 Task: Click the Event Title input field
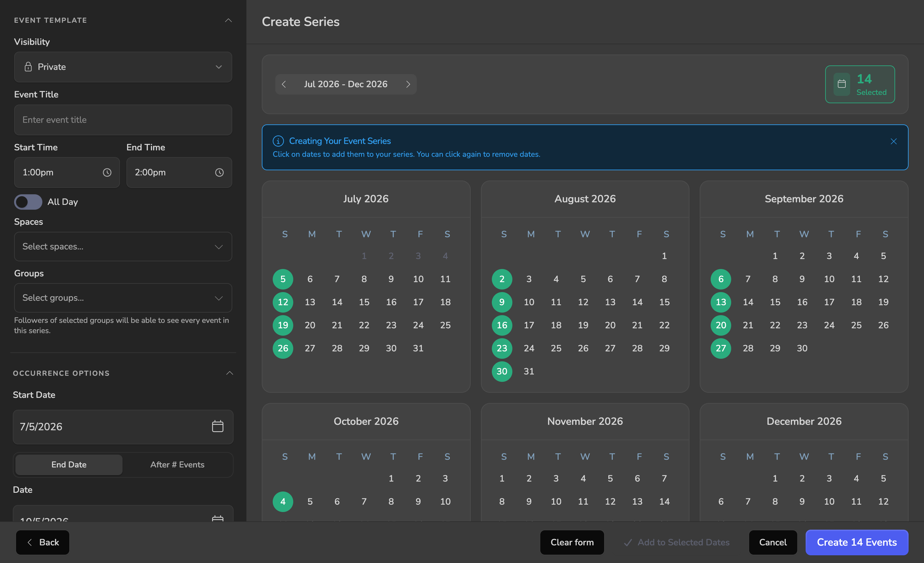coord(123,120)
